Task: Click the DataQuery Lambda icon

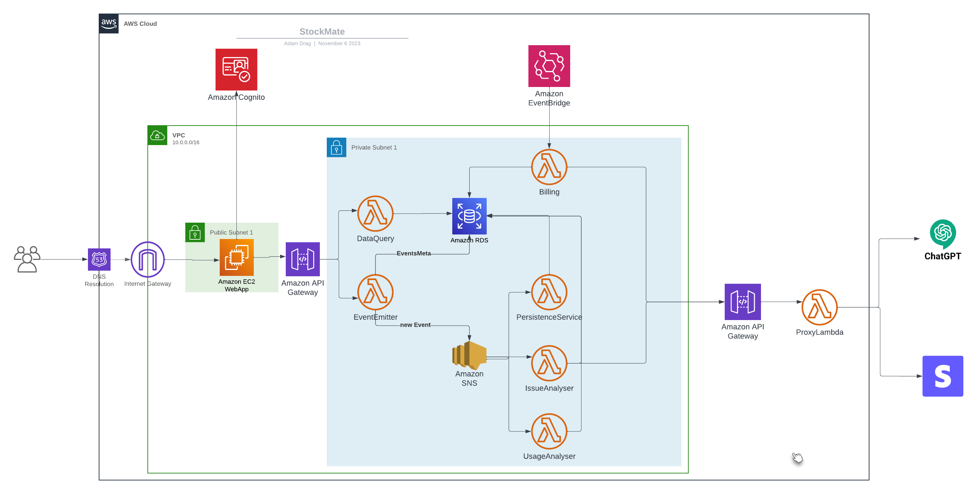Action: [x=375, y=214]
